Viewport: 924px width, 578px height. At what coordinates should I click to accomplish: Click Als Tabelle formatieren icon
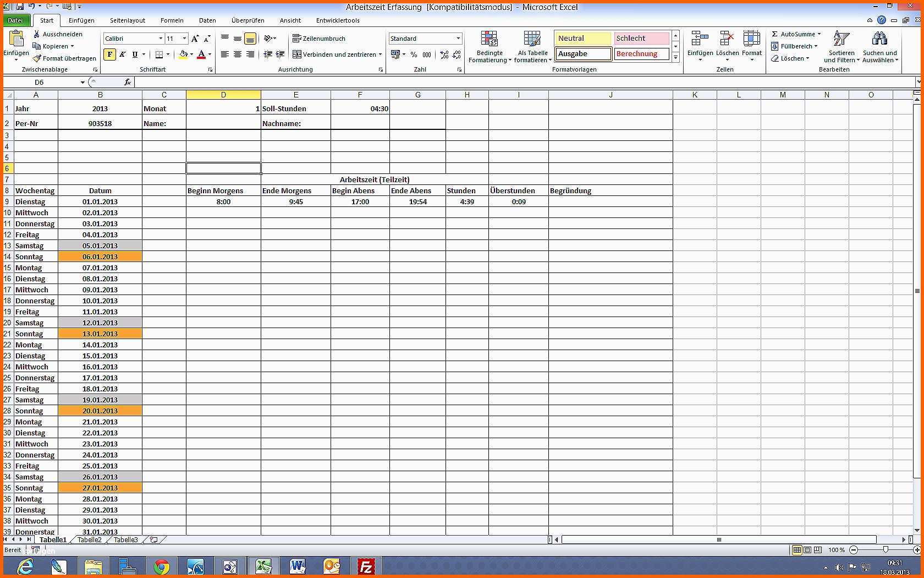tap(532, 47)
